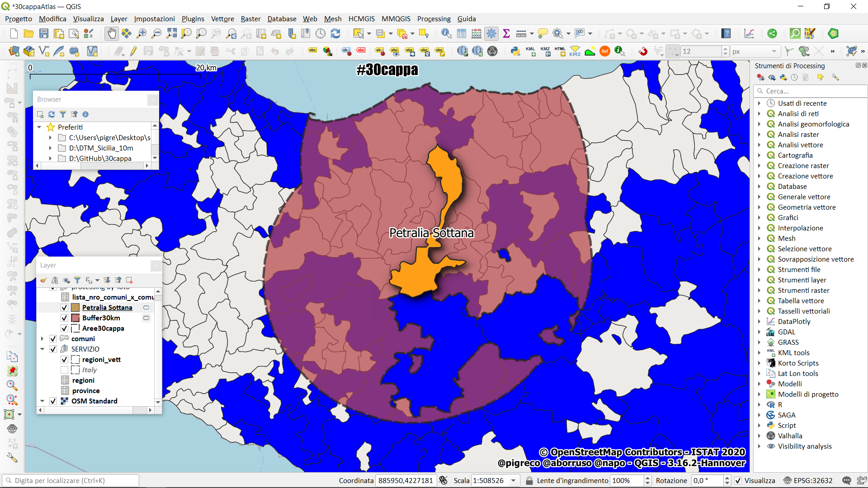The image size is (868, 488).
Task: Open the Vettore menu
Action: 222,19
